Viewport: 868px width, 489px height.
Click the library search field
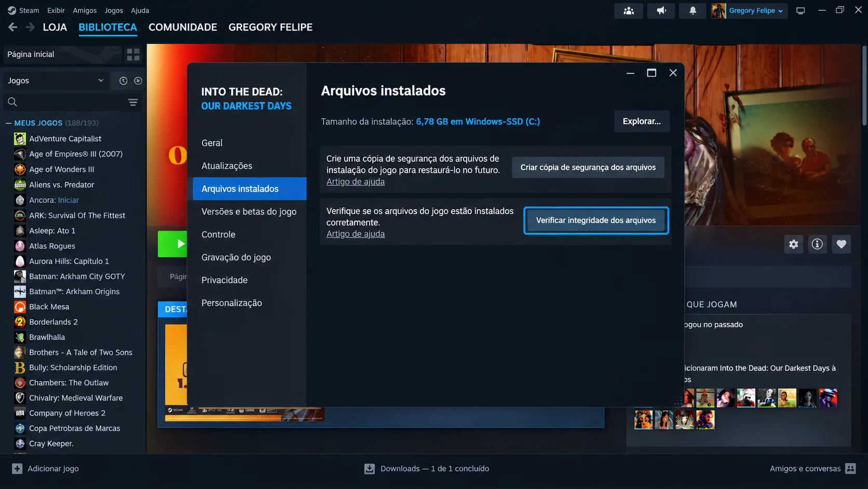pyautogui.click(x=72, y=102)
